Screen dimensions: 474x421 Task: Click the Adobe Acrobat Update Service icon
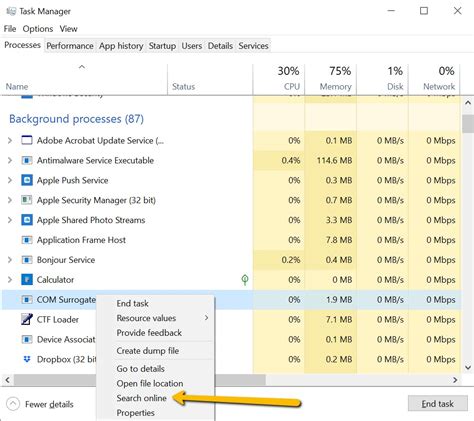[27, 140]
